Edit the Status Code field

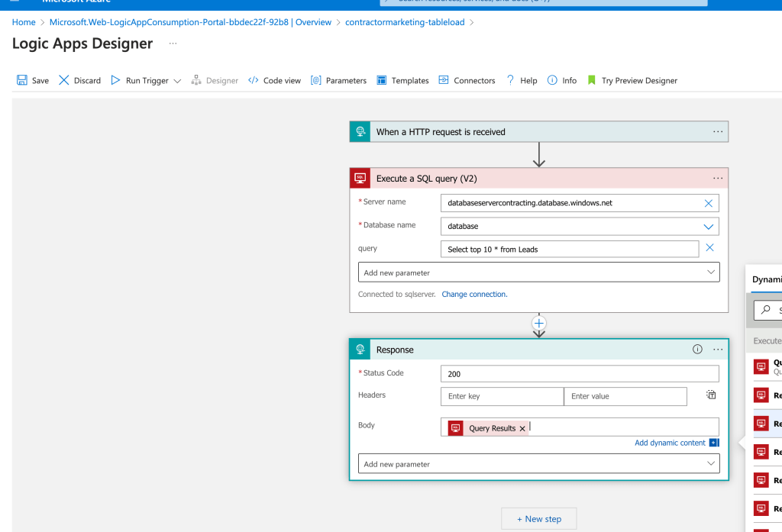tap(580, 374)
